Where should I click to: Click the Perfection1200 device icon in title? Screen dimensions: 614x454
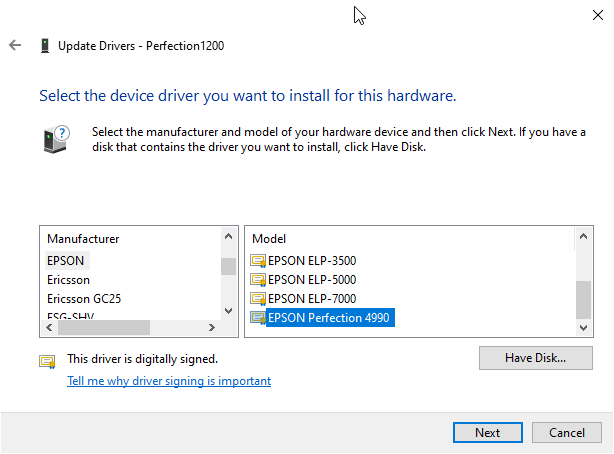(45, 45)
